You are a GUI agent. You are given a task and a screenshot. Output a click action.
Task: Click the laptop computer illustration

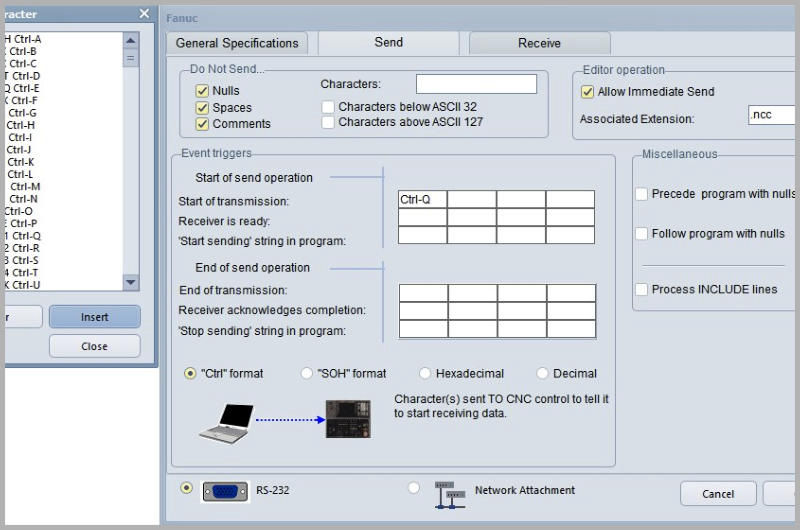pos(227,423)
